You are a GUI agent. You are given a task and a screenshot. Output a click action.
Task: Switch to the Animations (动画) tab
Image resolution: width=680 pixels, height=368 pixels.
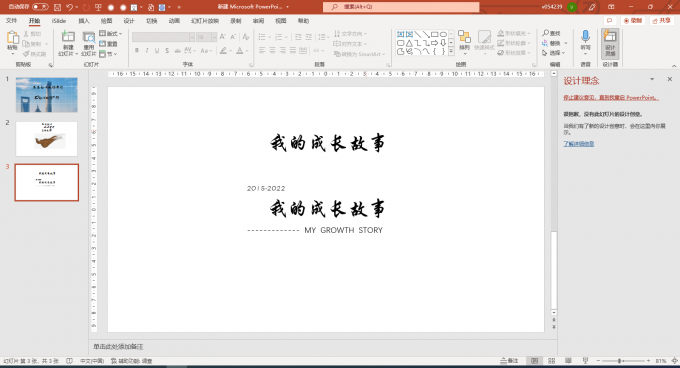(x=174, y=21)
